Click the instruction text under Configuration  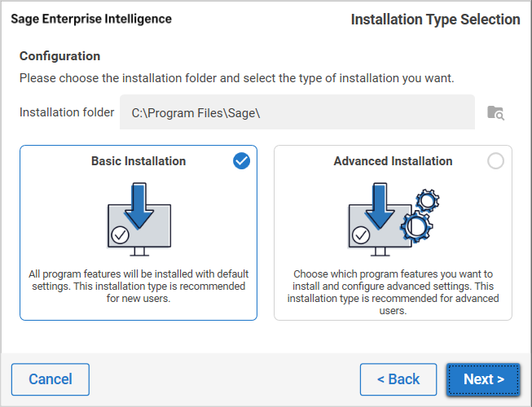(x=236, y=78)
